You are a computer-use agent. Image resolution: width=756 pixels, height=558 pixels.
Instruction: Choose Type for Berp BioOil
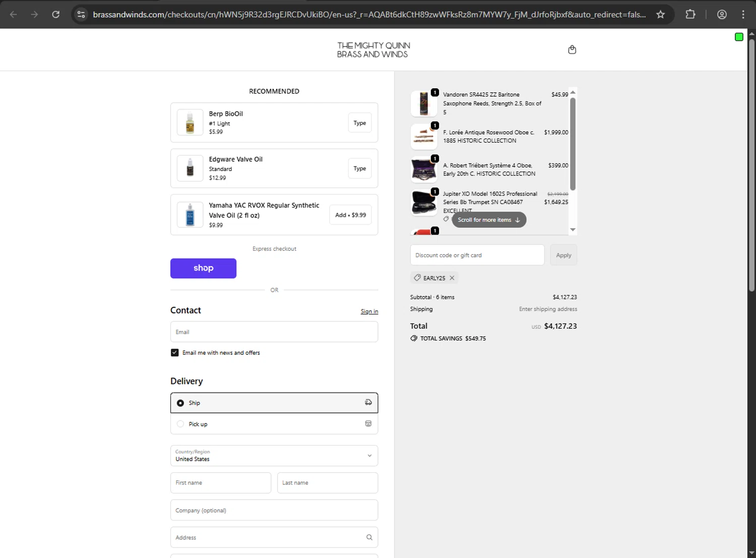coord(360,122)
